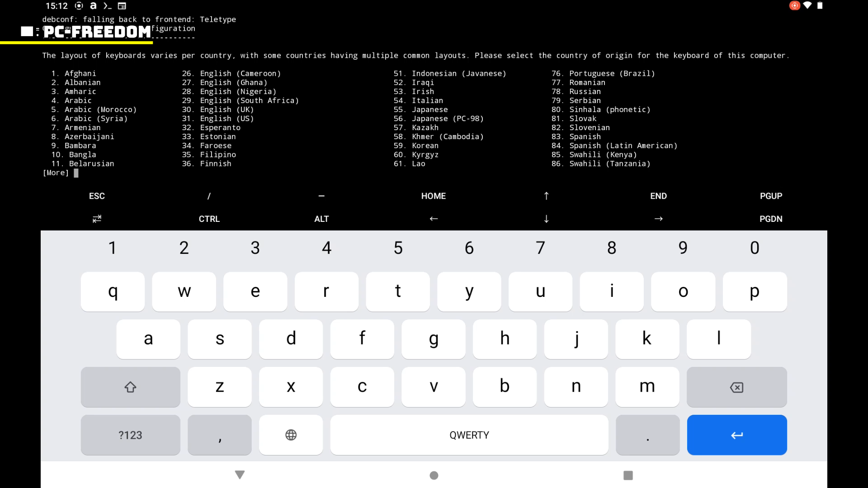Tap the Android home circle button
The height and width of the screenshot is (488, 868).
pyautogui.click(x=434, y=475)
